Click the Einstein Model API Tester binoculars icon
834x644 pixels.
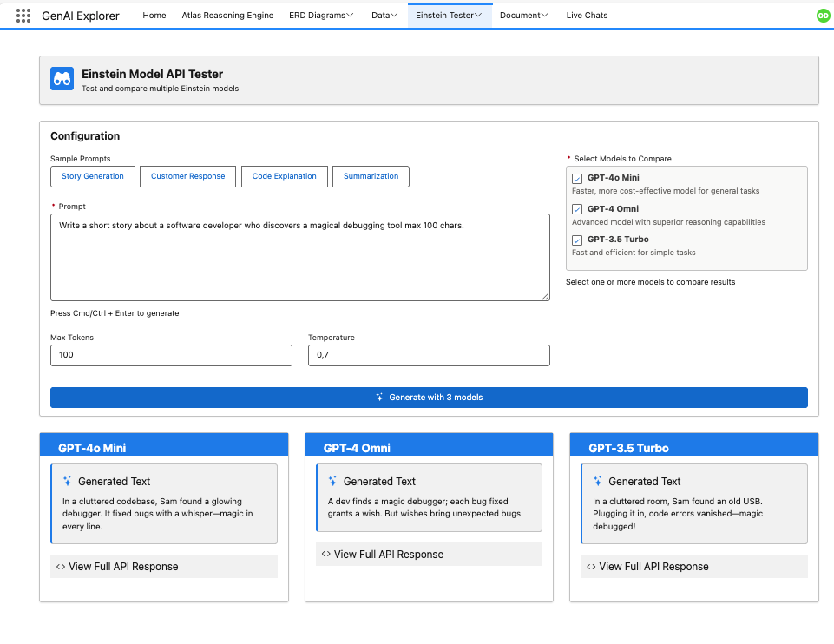[x=62, y=79]
